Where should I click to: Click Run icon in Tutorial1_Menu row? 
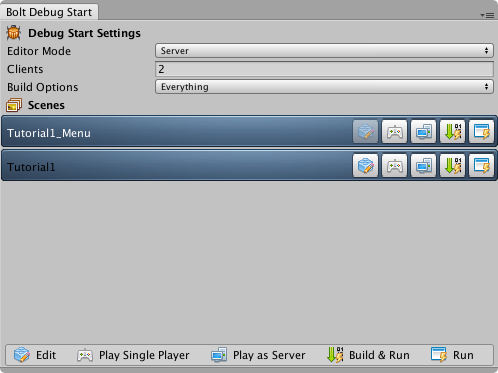click(x=481, y=132)
